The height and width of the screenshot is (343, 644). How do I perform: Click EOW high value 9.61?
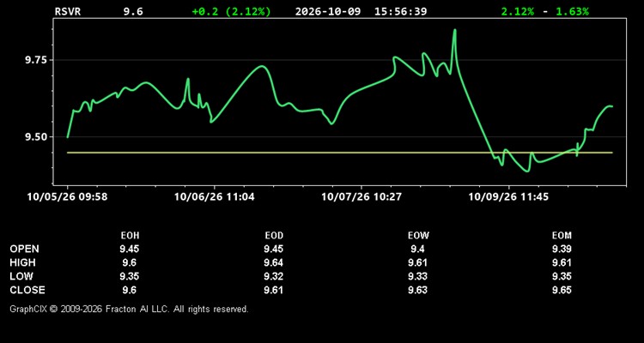(418, 262)
